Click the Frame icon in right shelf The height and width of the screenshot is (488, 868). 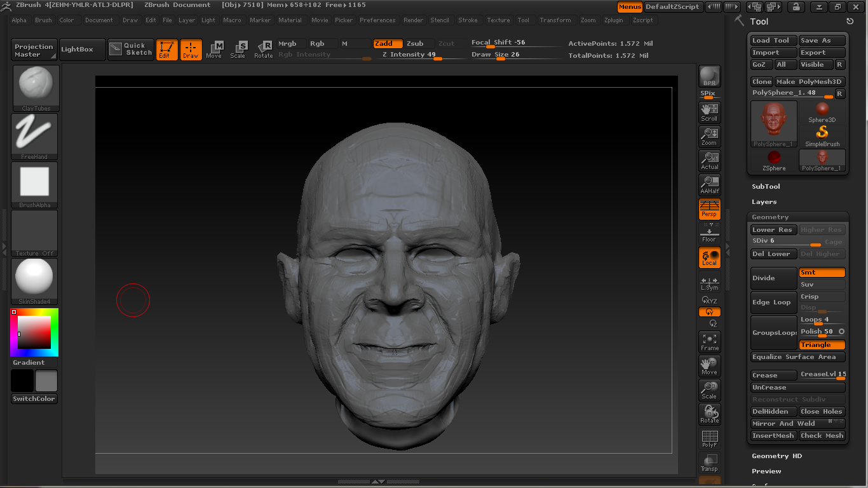(x=709, y=342)
